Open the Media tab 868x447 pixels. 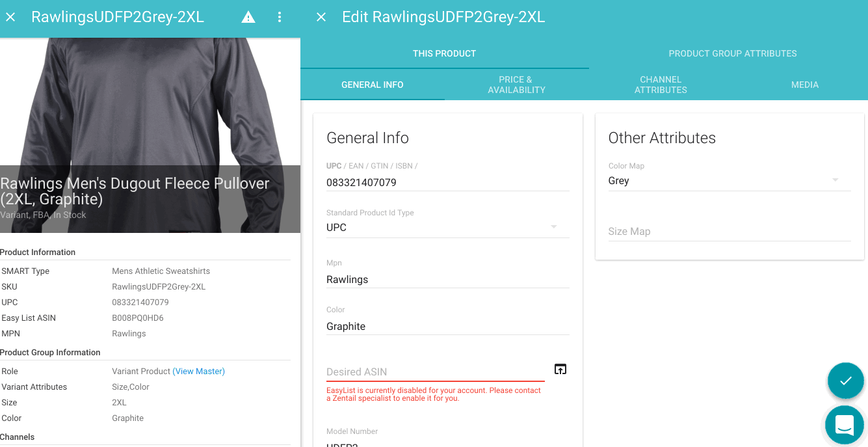click(x=805, y=85)
